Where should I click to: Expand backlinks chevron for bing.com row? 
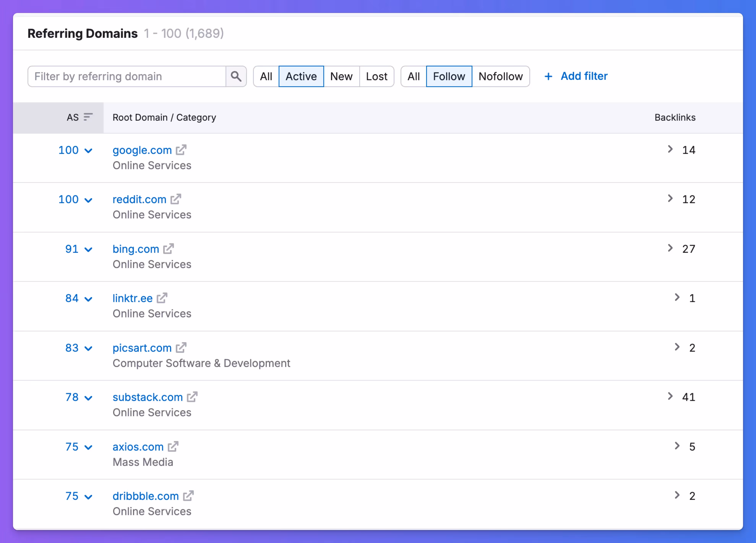tap(670, 248)
